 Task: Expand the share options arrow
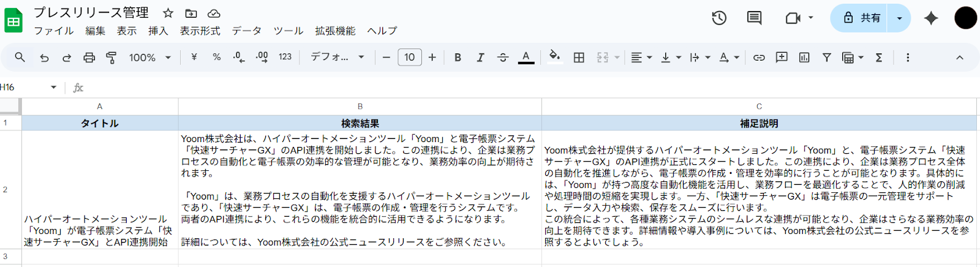click(900, 18)
